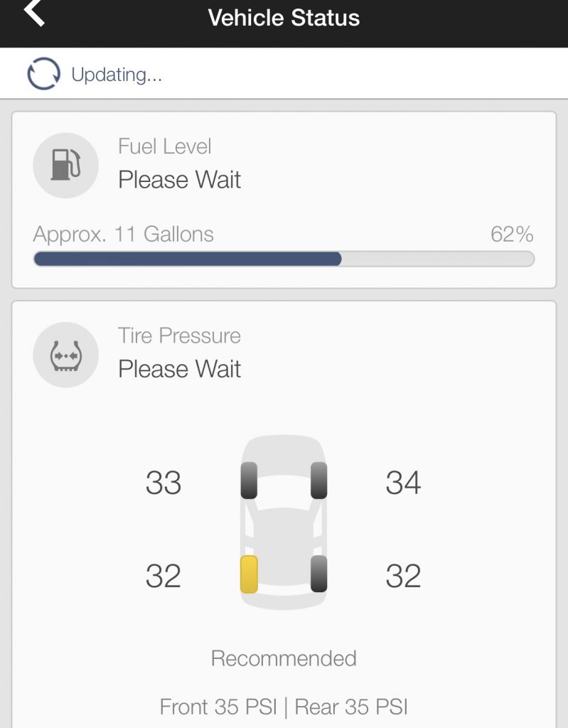The image size is (568, 728).
Task: Tap the Tire Pressure heading
Action: [179, 336]
